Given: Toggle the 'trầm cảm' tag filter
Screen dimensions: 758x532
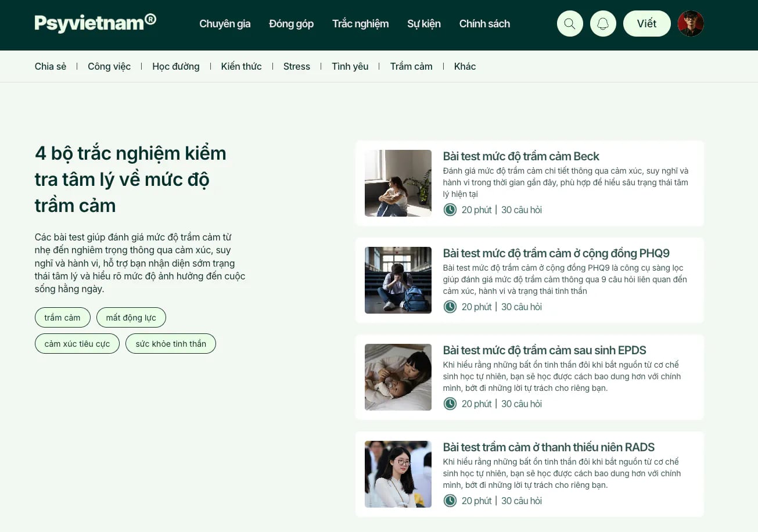Looking at the screenshot, I should tap(62, 317).
